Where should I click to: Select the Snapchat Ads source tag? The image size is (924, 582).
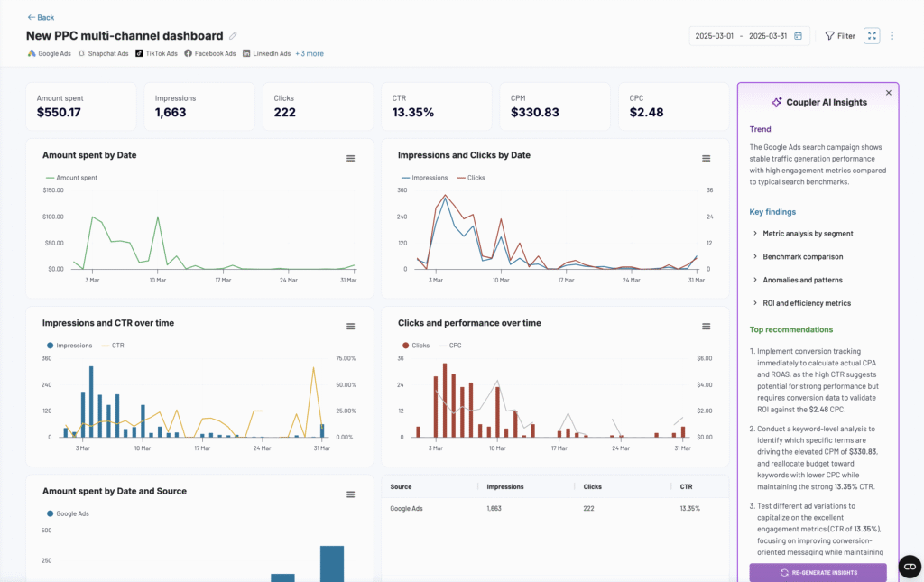pos(103,53)
